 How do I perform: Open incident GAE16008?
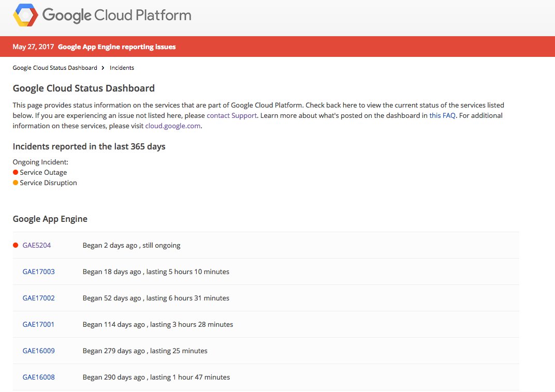39,377
